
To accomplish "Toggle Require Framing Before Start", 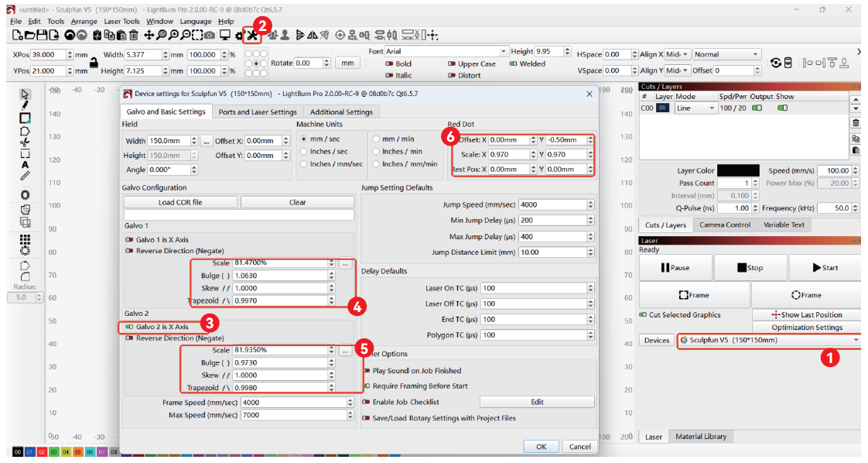I will click(366, 386).
